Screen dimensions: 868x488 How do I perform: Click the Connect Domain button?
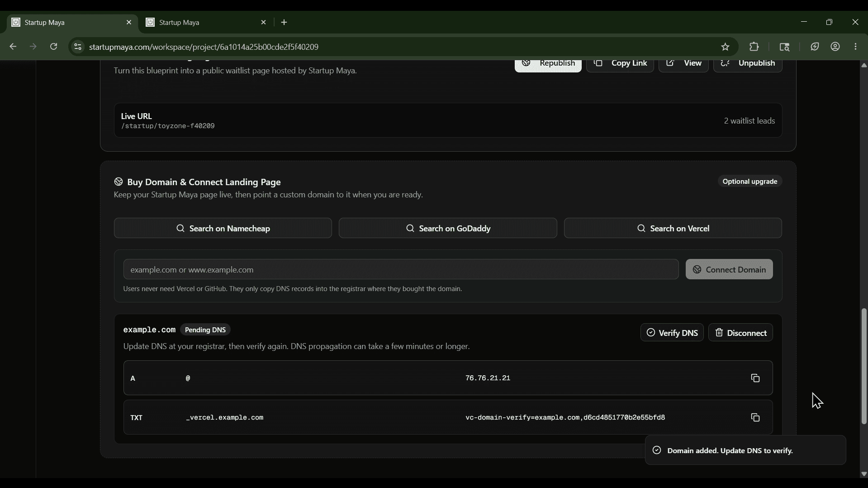tap(729, 269)
